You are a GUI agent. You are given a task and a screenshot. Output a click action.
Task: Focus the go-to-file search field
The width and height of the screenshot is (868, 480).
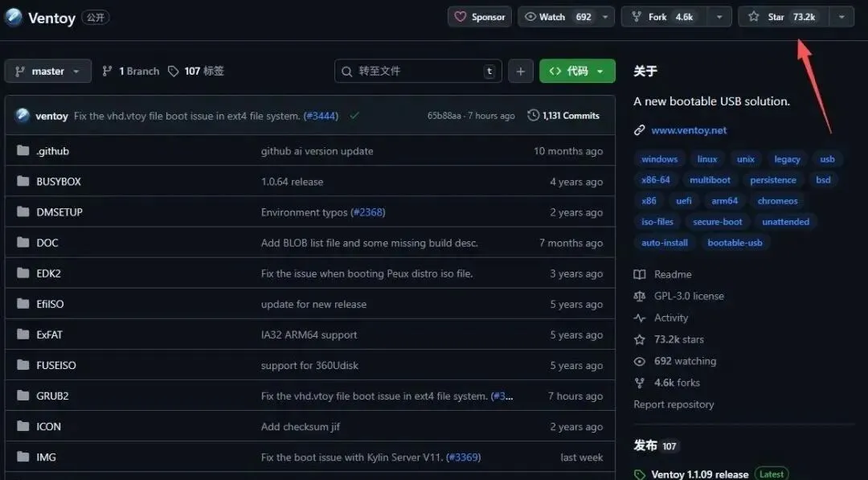click(x=418, y=71)
